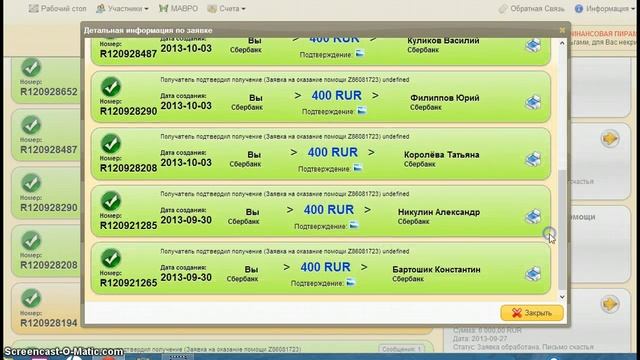The width and height of the screenshot is (640, 360).
Task: Expand Участники dropdown menu
Action: point(122,9)
